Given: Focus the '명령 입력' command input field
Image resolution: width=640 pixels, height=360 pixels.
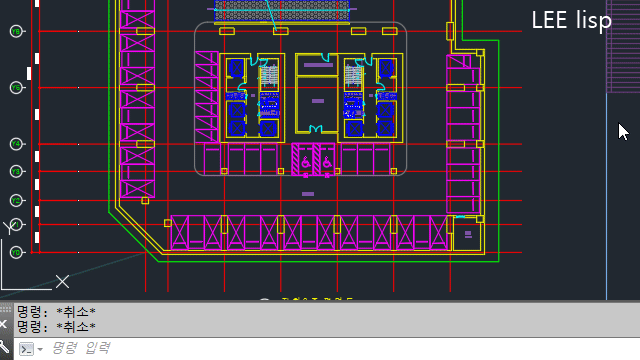Looking at the screenshot, I should click(343, 349).
